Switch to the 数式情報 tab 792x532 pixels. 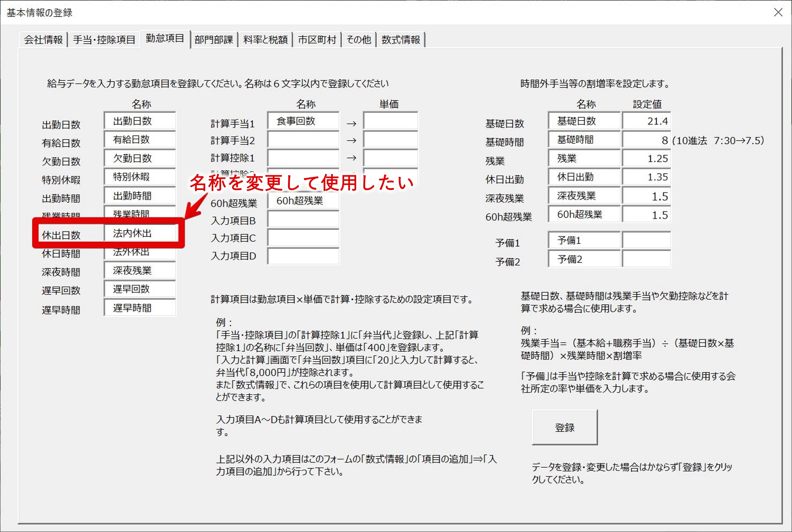pyautogui.click(x=401, y=40)
